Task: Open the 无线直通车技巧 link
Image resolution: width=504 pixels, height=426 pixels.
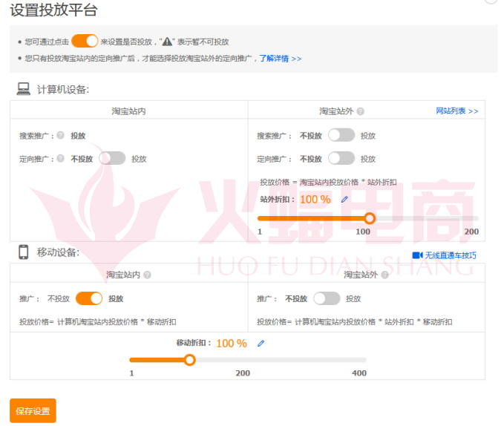Action: click(451, 255)
